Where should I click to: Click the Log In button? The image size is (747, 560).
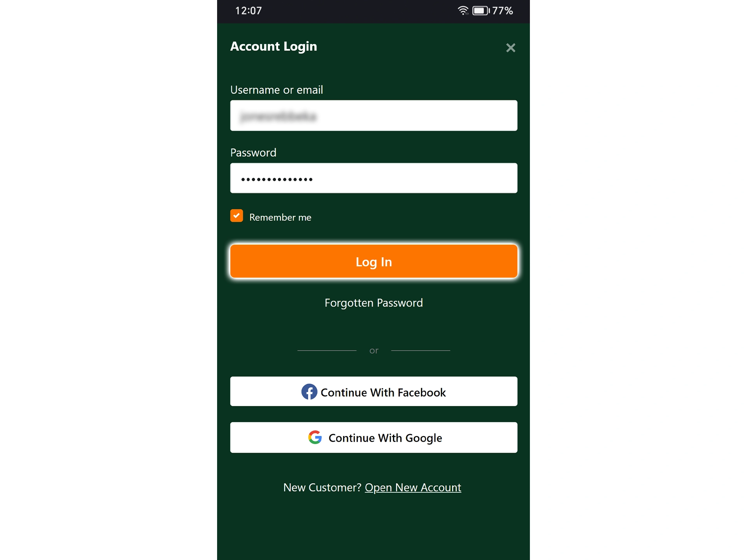click(373, 262)
